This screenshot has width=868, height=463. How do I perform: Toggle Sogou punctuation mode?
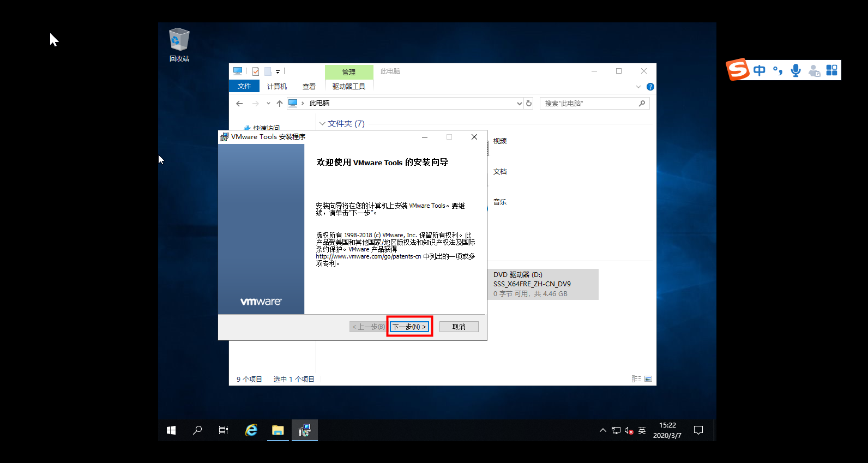click(778, 70)
